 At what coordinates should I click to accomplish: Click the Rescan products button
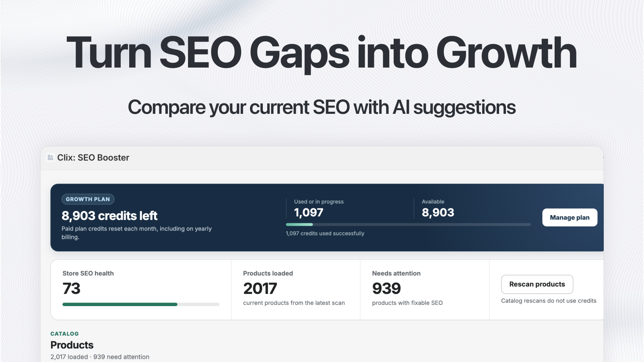tap(537, 284)
